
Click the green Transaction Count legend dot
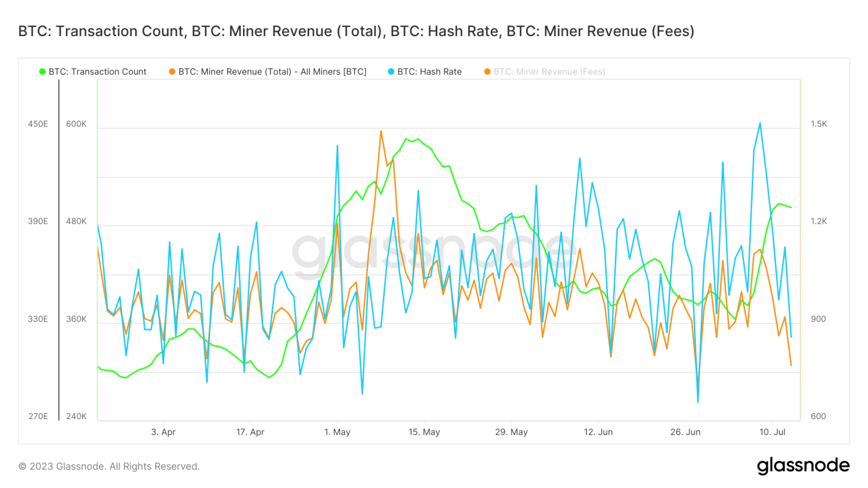point(42,72)
